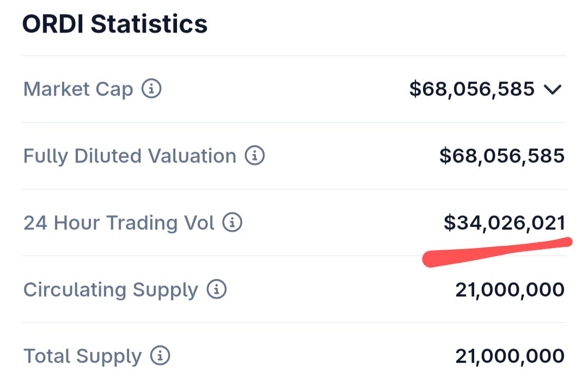Click the ORDI Statistics heading
Image resolution: width=588 pixels, height=384 pixels.
(115, 24)
